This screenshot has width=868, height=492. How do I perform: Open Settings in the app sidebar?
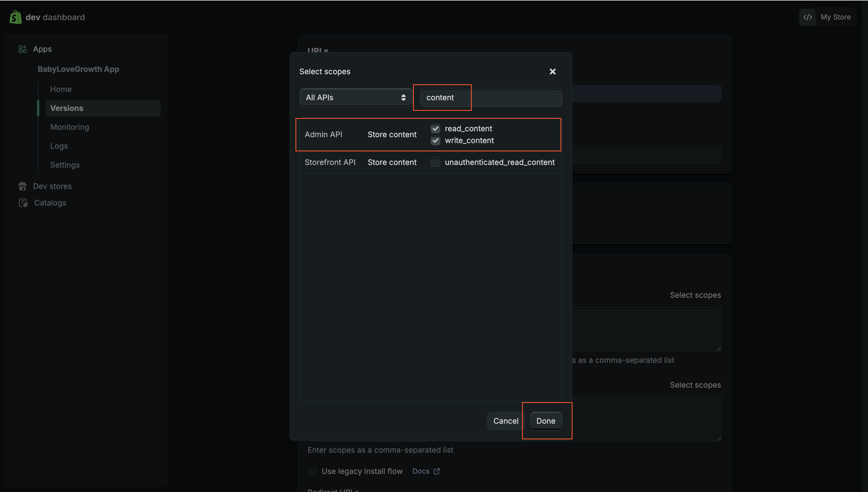(x=65, y=165)
